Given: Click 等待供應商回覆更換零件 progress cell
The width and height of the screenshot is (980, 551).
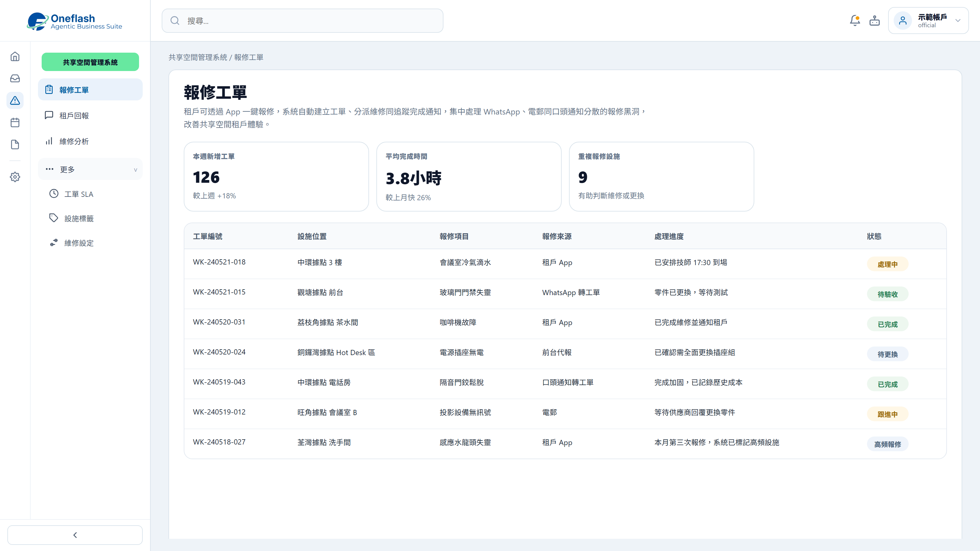Looking at the screenshot, I should [695, 412].
